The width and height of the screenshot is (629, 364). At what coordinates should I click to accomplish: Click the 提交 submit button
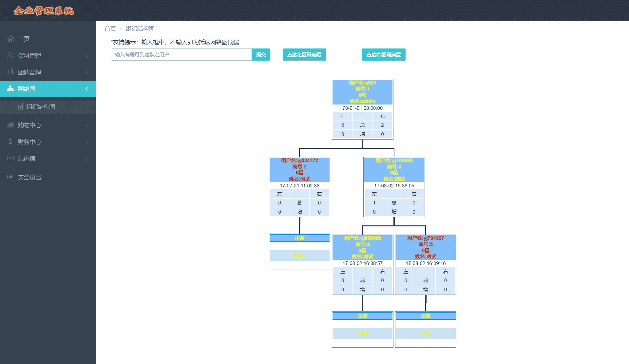[261, 55]
